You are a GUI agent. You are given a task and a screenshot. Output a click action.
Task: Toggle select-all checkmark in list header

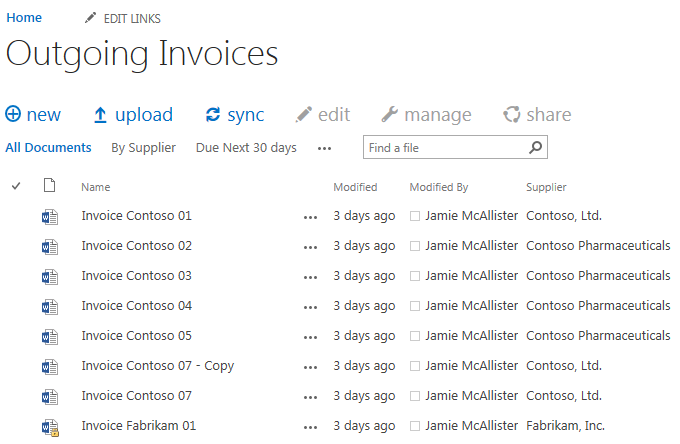tap(16, 186)
